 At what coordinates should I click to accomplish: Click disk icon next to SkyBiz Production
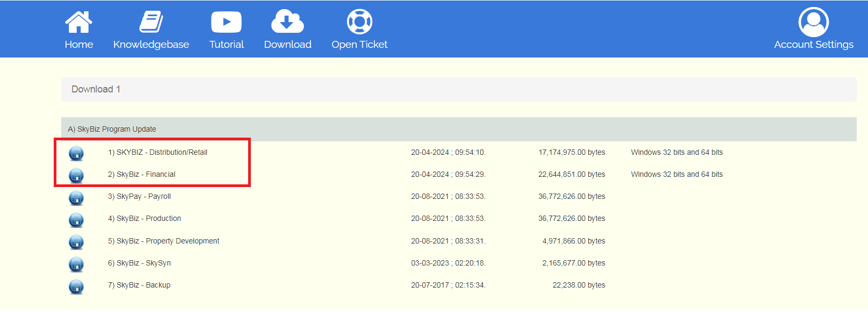pos(76,219)
